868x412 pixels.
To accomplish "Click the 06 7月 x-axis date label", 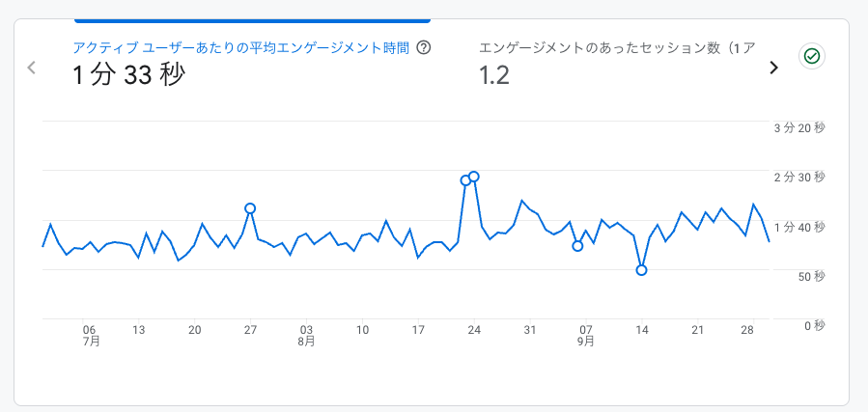I will pos(90,335).
